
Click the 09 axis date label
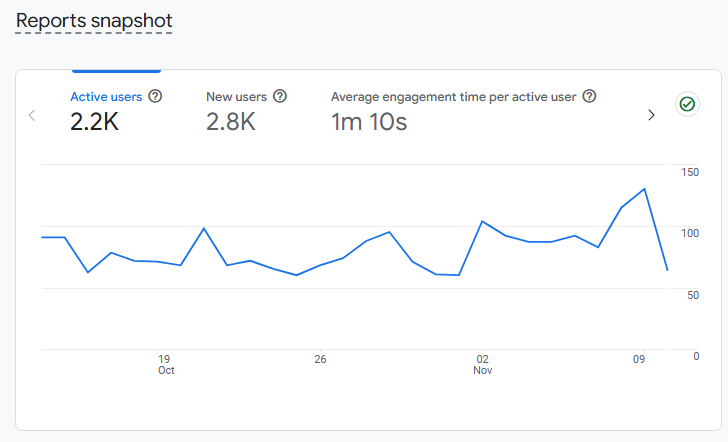[639, 359]
